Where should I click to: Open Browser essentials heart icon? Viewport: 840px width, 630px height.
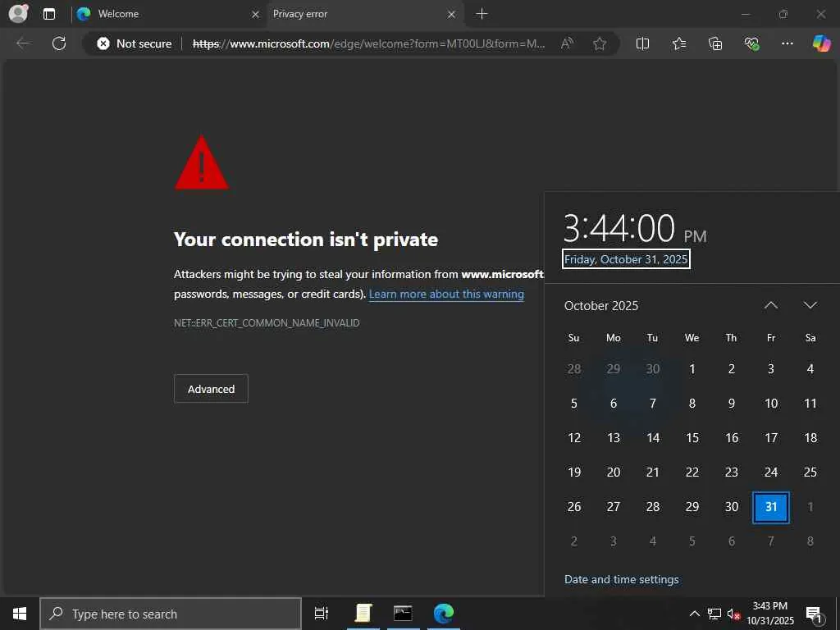[751, 43]
